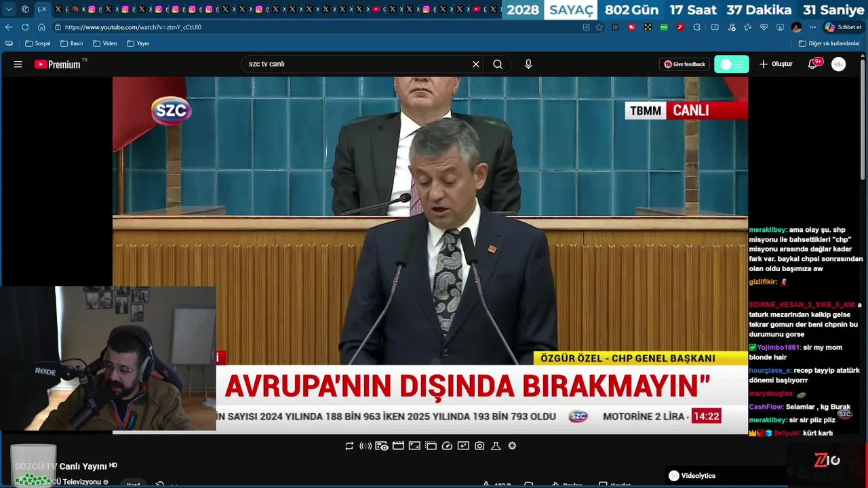The width and height of the screenshot is (868, 488).
Task: Click the address bar URL
Action: [133, 27]
